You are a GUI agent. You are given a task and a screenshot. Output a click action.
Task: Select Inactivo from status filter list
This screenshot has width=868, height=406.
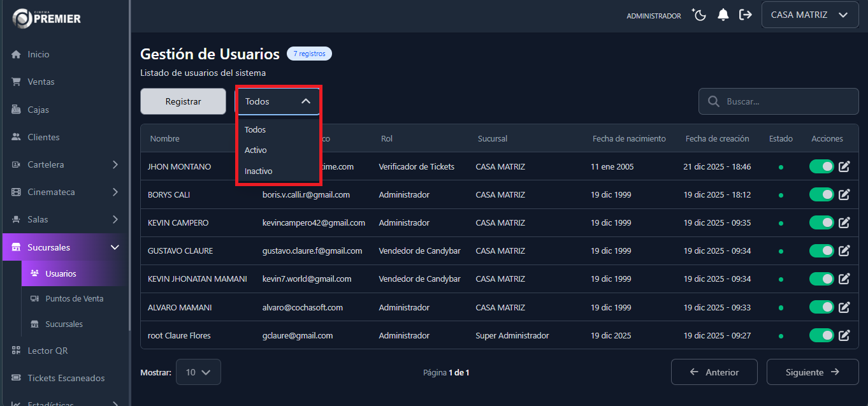[x=259, y=171]
